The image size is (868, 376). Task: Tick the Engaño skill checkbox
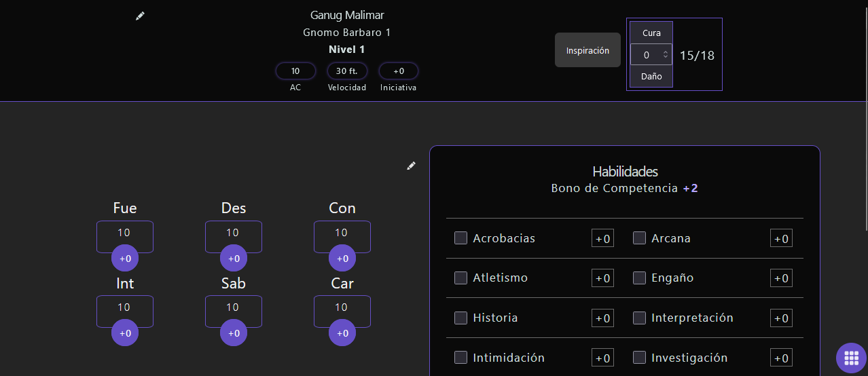639,278
